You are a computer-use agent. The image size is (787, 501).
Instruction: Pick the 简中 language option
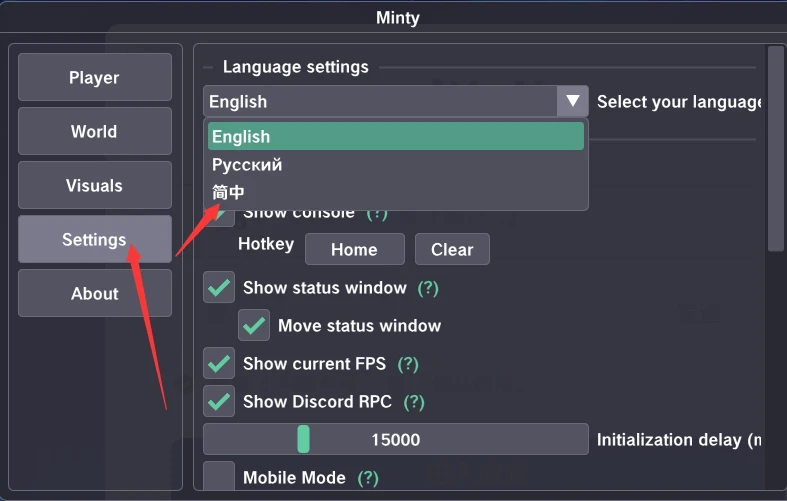click(395, 193)
